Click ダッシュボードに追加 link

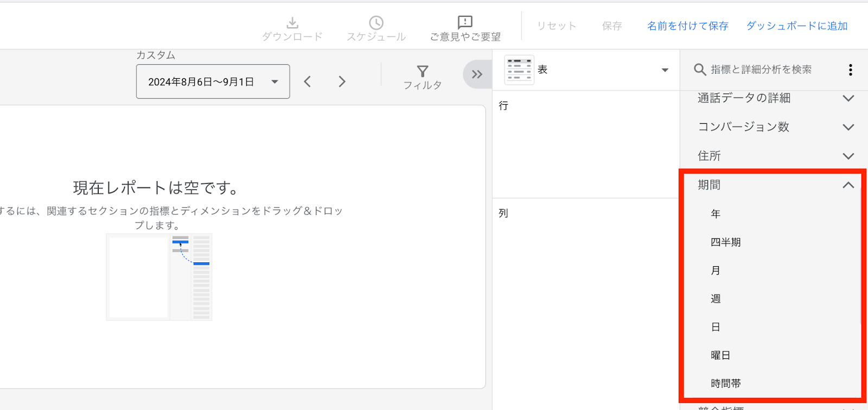point(797,26)
